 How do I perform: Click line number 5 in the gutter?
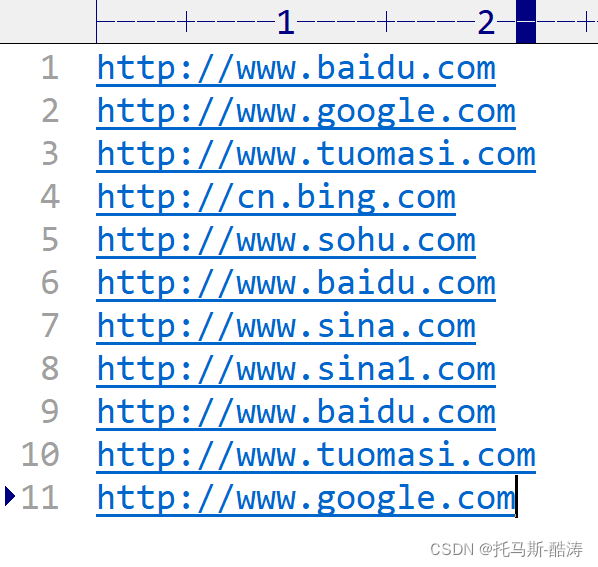pos(50,240)
